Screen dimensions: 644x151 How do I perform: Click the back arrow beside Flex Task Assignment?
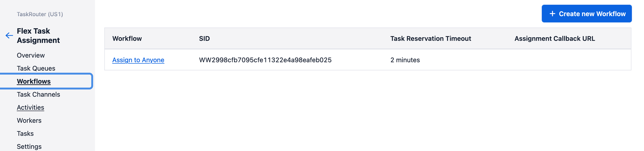(x=9, y=36)
